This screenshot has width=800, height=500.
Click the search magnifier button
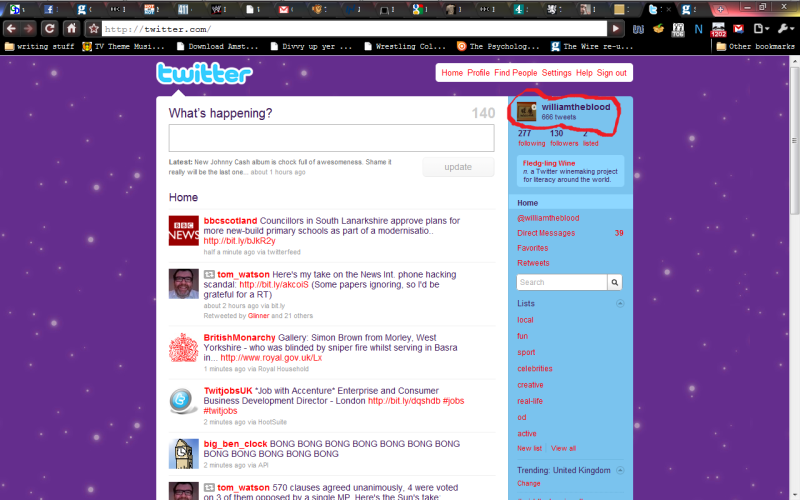615,282
